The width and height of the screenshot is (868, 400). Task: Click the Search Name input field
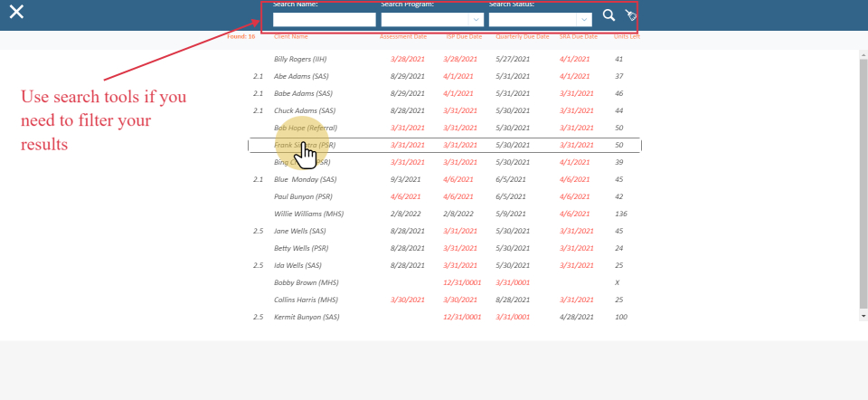[x=324, y=19]
